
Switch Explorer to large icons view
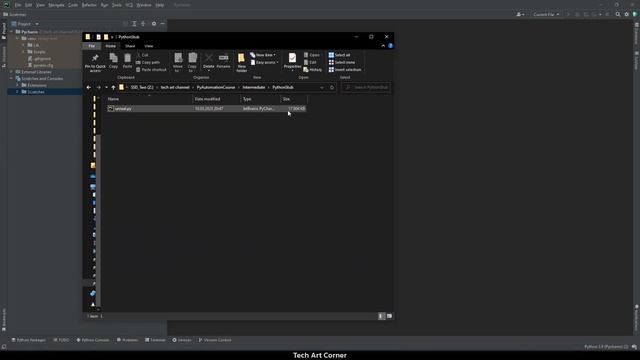click(389, 316)
